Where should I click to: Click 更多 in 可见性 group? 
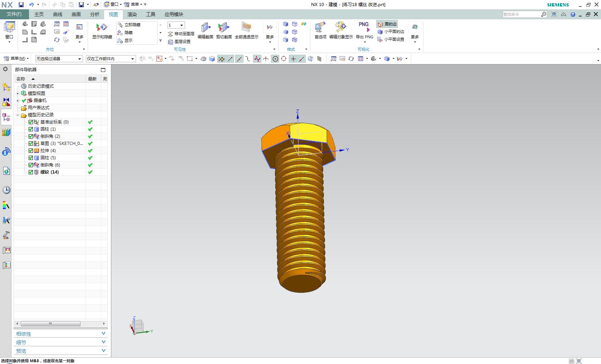coord(270,32)
